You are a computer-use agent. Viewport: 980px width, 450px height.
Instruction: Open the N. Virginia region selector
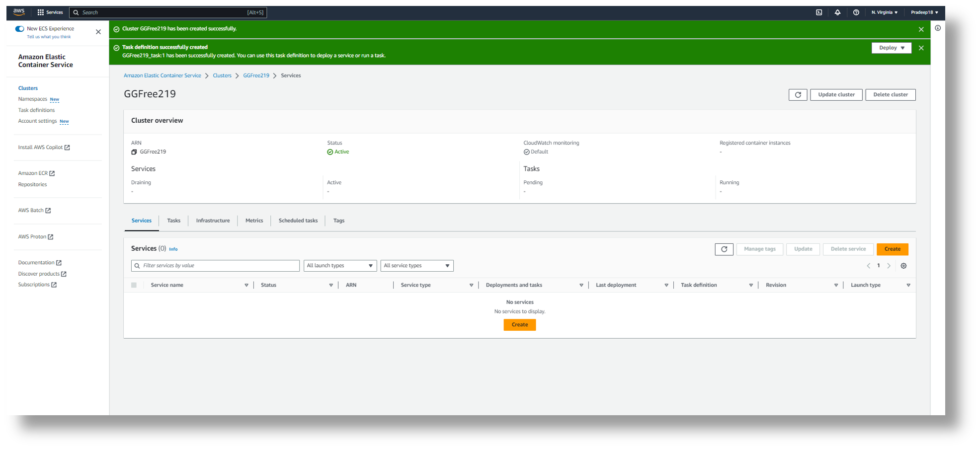(x=885, y=12)
